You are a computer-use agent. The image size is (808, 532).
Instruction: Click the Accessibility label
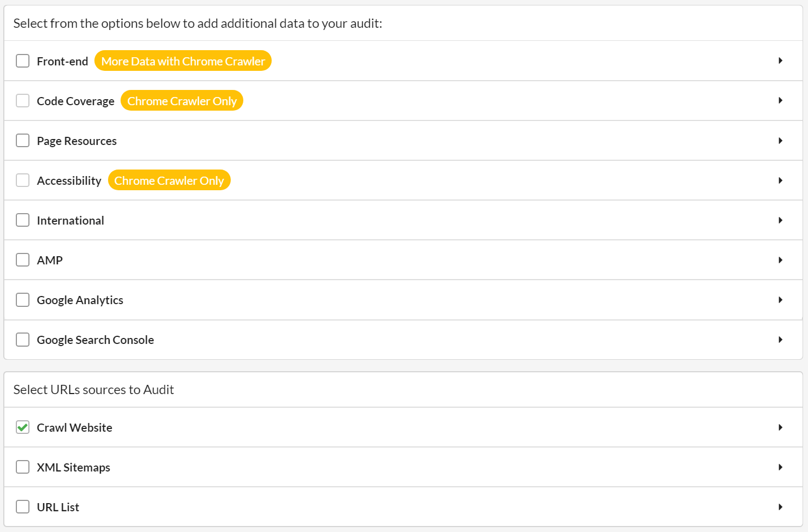pos(69,180)
